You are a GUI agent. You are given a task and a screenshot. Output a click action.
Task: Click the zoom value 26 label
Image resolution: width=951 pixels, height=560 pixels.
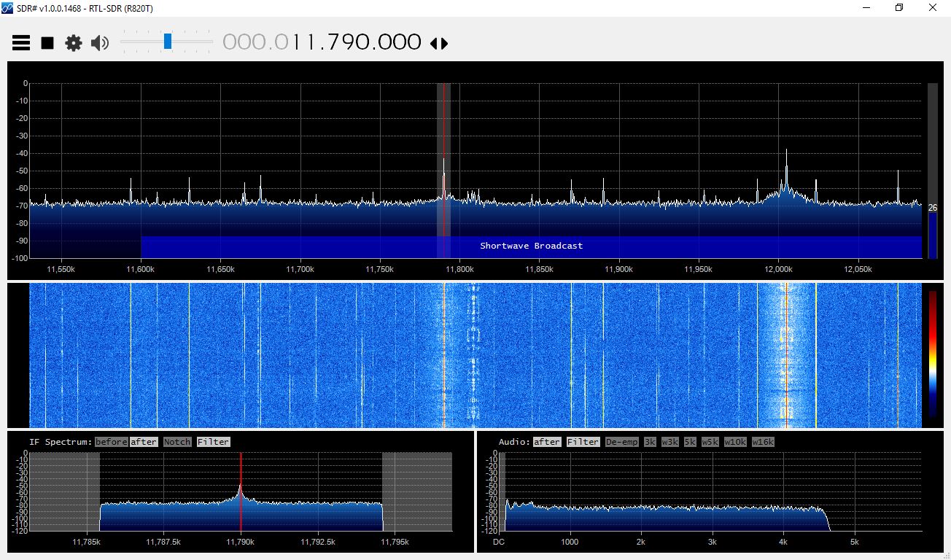(933, 208)
